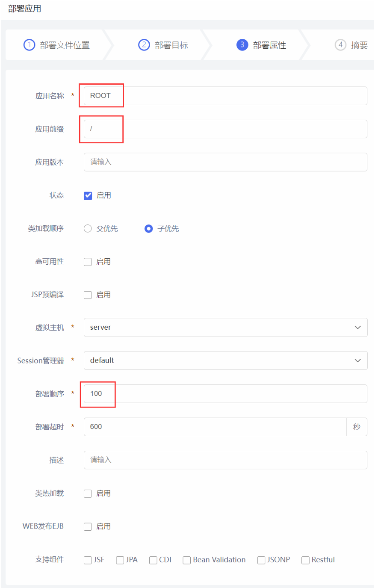Click the 应用名称 ROOT input field
Viewport: 381px width, 588px height.
coord(225,96)
